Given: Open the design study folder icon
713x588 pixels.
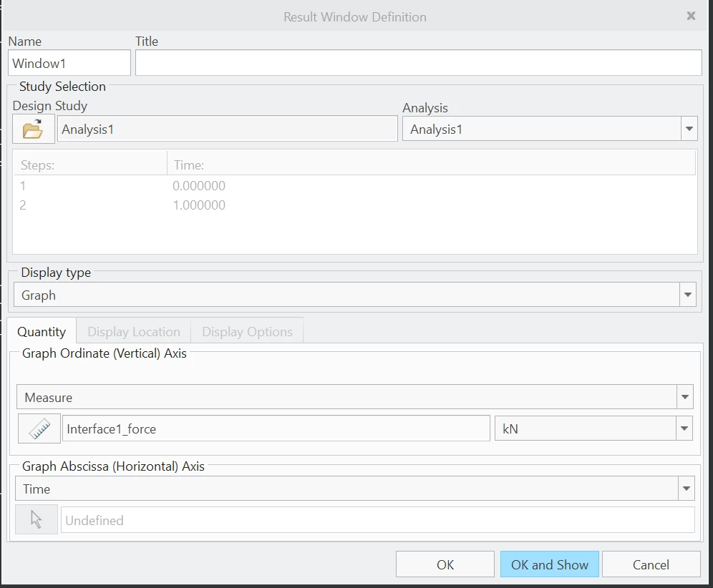Looking at the screenshot, I should pyautogui.click(x=33, y=129).
